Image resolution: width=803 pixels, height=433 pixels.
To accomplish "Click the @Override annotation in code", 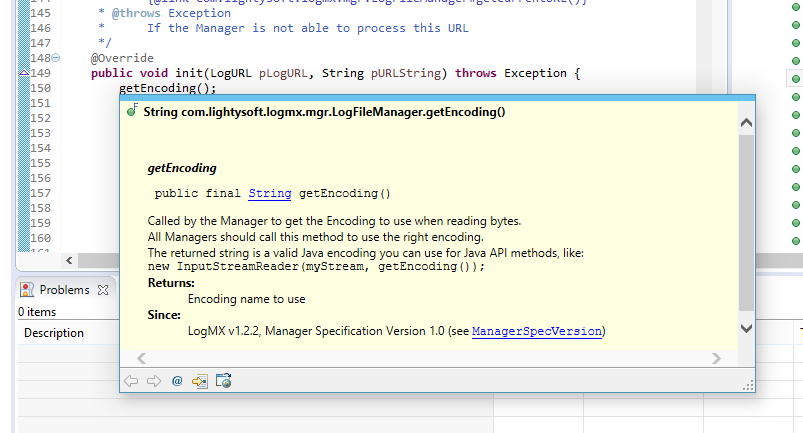I will [122, 58].
